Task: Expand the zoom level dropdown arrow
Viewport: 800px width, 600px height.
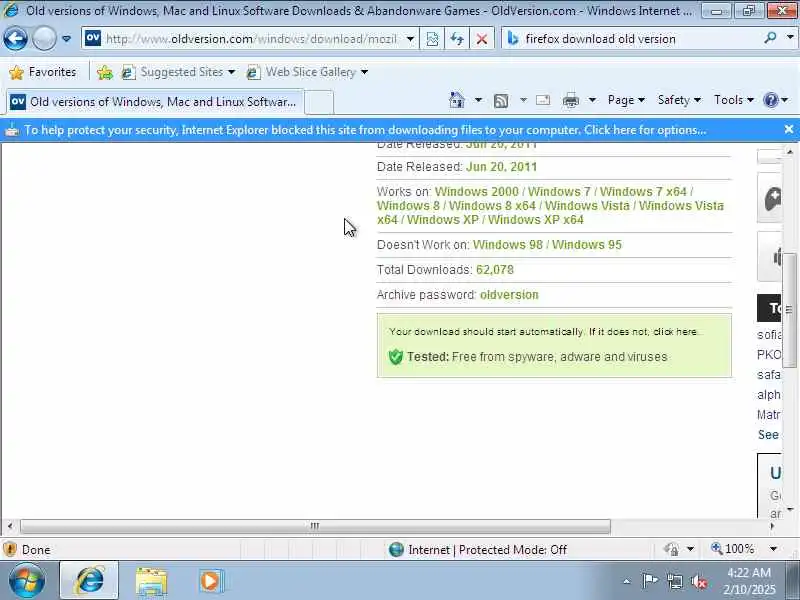Action: pyautogui.click(x=773, y=549)
